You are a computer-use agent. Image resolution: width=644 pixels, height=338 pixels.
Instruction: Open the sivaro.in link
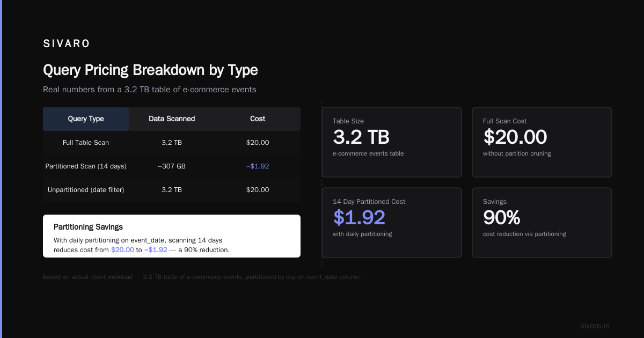[595, 326]
